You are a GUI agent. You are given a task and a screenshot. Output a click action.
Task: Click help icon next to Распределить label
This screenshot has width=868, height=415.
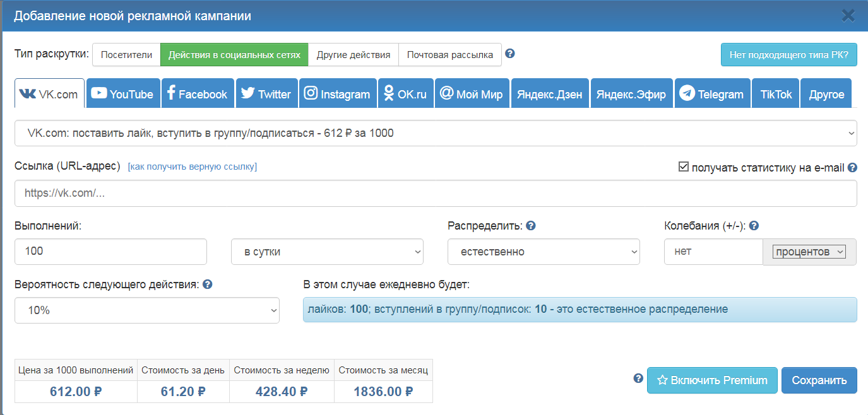point(531,226)
